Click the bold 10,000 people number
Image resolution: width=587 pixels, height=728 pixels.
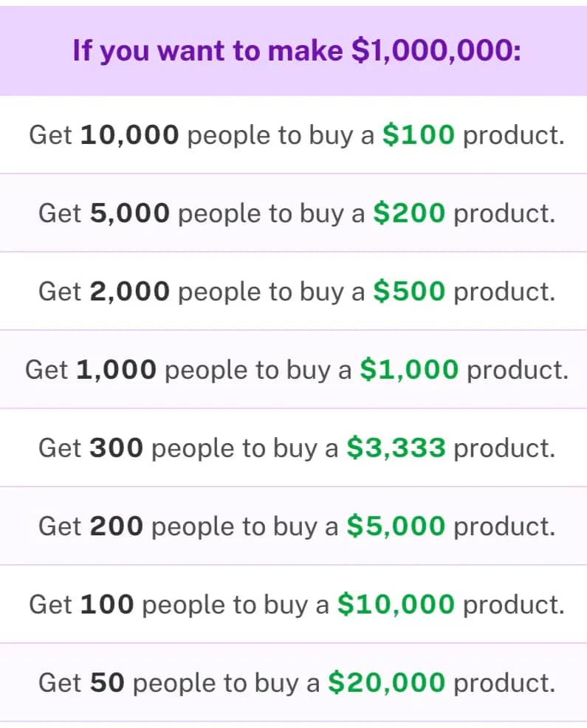130,135
